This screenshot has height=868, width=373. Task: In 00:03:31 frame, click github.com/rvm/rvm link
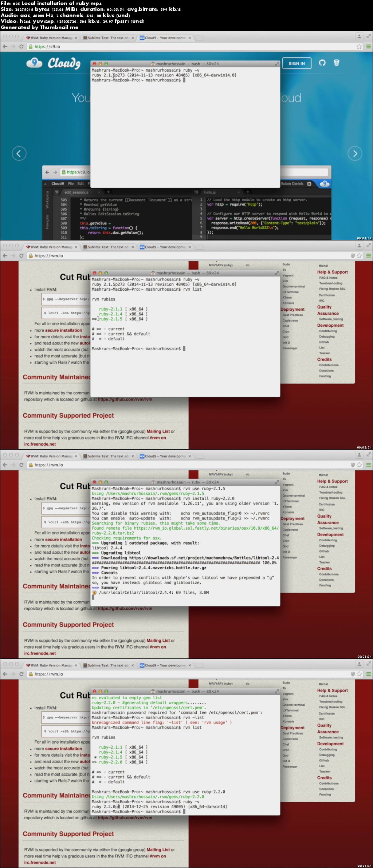[125, 608]
